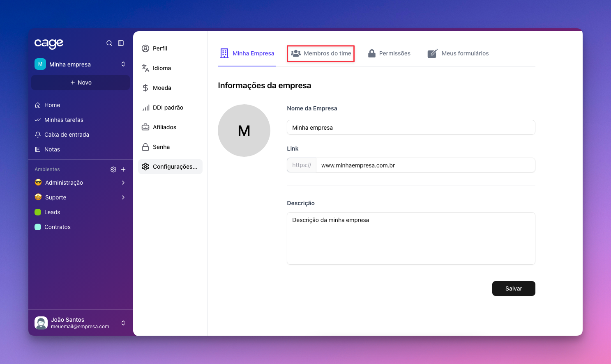Open the Caixa de entrada bell item
Image resolution: width=611 pixels, height=364 pixels.
[67, 135]
